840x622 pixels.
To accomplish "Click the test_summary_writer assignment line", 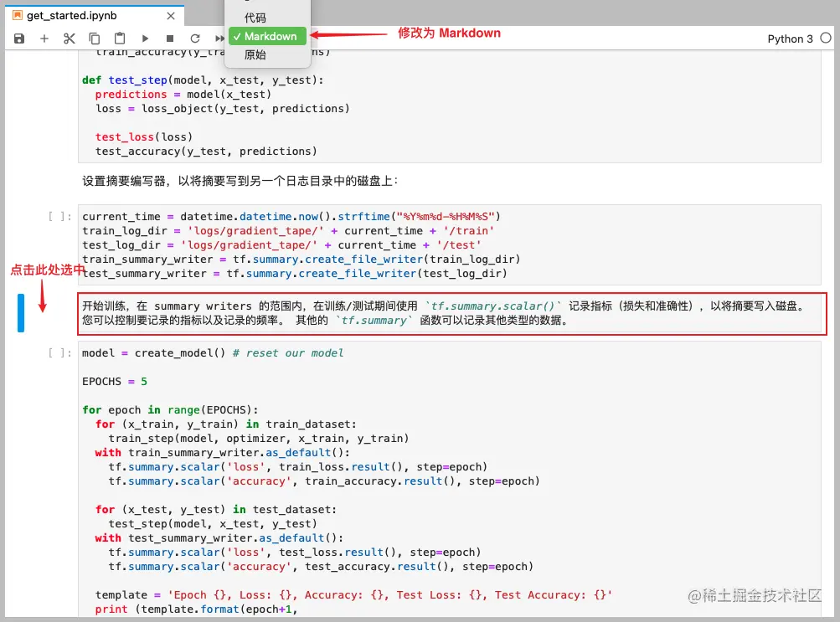I will (295, 274).
